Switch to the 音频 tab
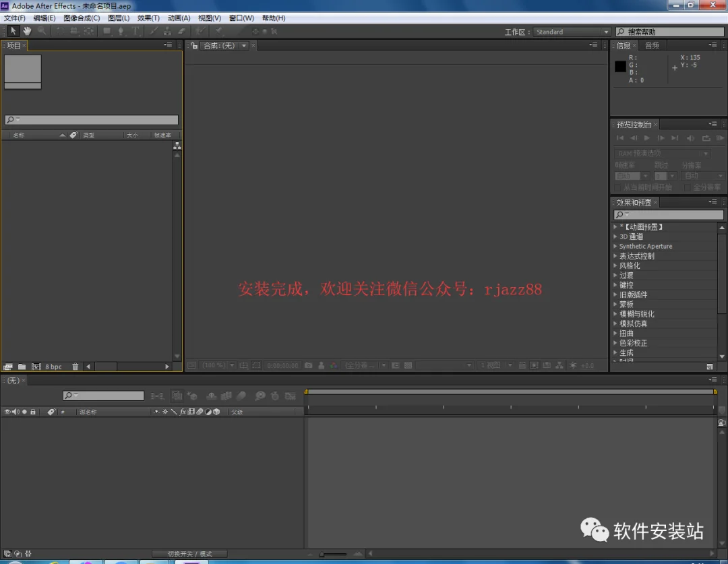728x564 pixels. [x=652, y=46]
